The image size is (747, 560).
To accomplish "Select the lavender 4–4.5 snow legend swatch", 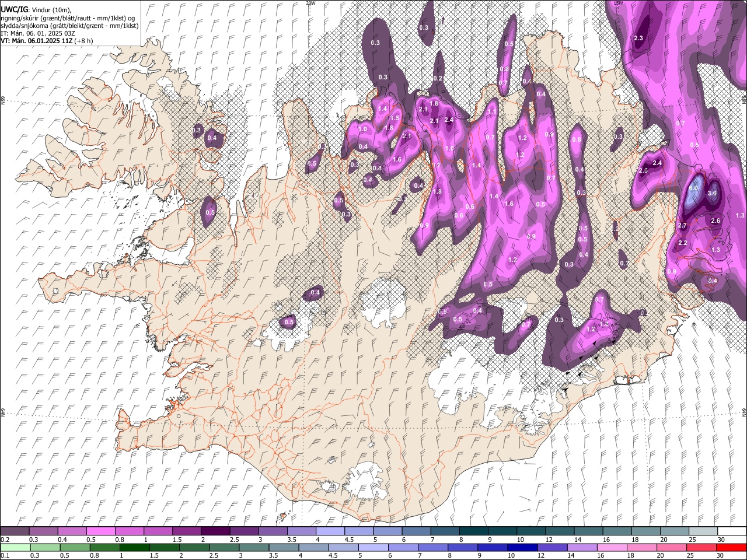I will [x=330, y=531].
